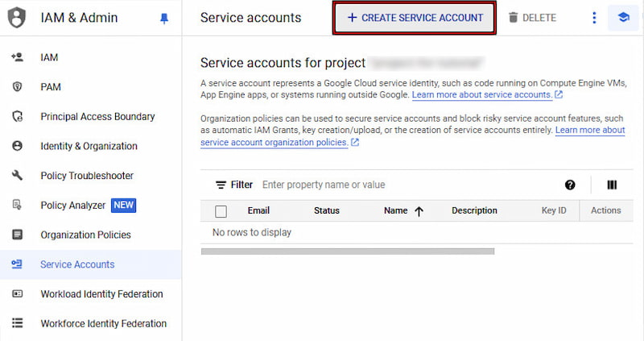Open the column display options icon
This screenshot has width=644, height=341.
(612, 185)
